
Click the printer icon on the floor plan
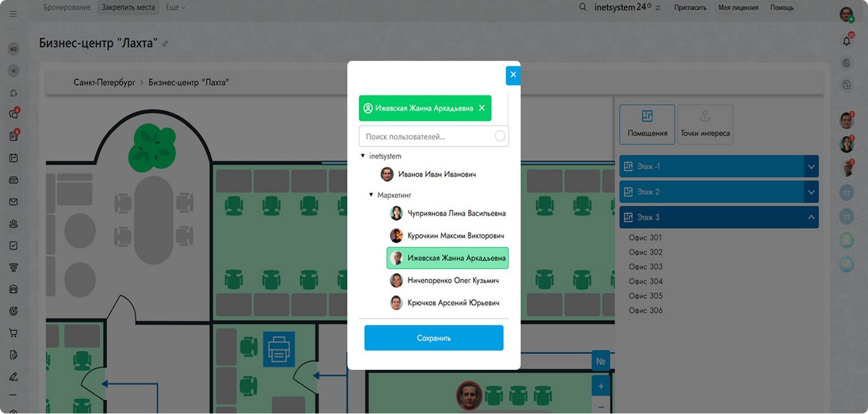tap(279, 349)
